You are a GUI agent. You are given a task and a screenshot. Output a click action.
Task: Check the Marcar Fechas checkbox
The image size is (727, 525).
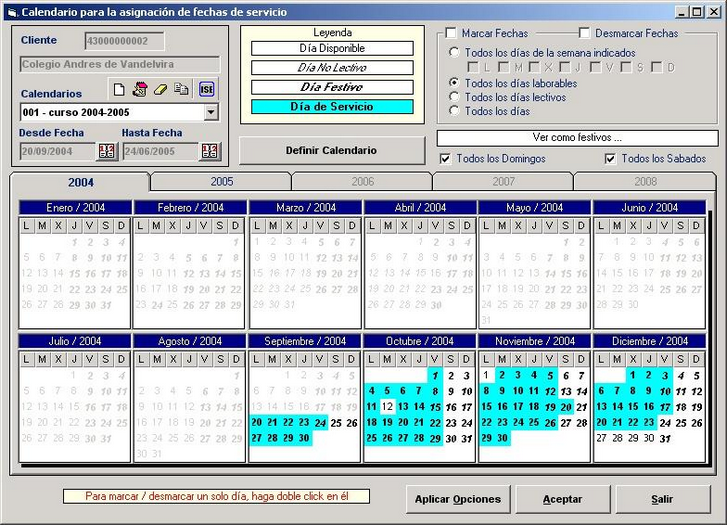tap(451, 33)
